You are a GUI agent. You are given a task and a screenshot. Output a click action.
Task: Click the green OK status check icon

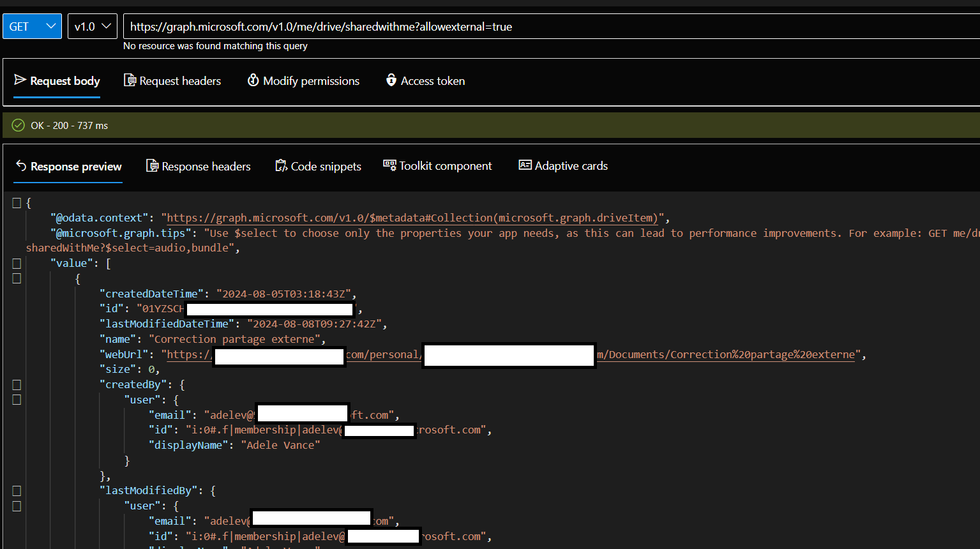tap(19, 125)
